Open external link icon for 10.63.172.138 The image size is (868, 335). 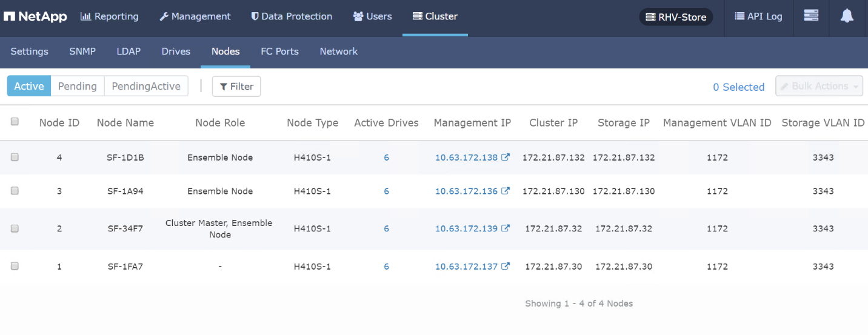click(506, 157)
